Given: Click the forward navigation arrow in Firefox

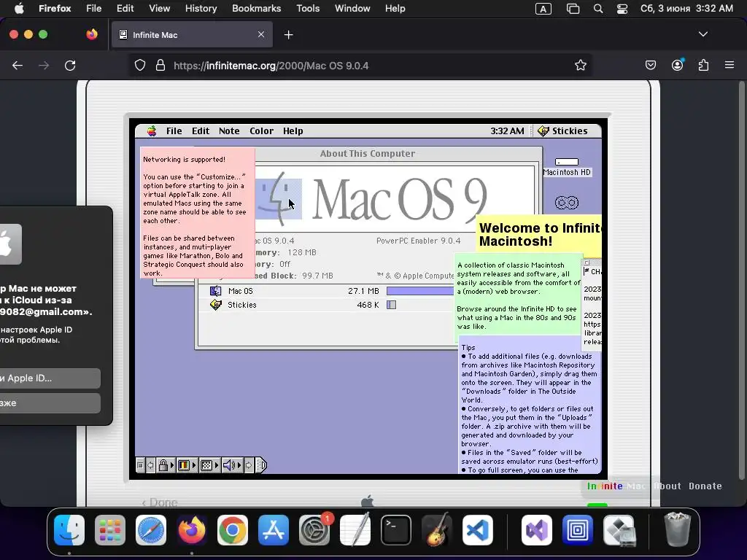Looking at the screenshot, I should pos(44,66).
